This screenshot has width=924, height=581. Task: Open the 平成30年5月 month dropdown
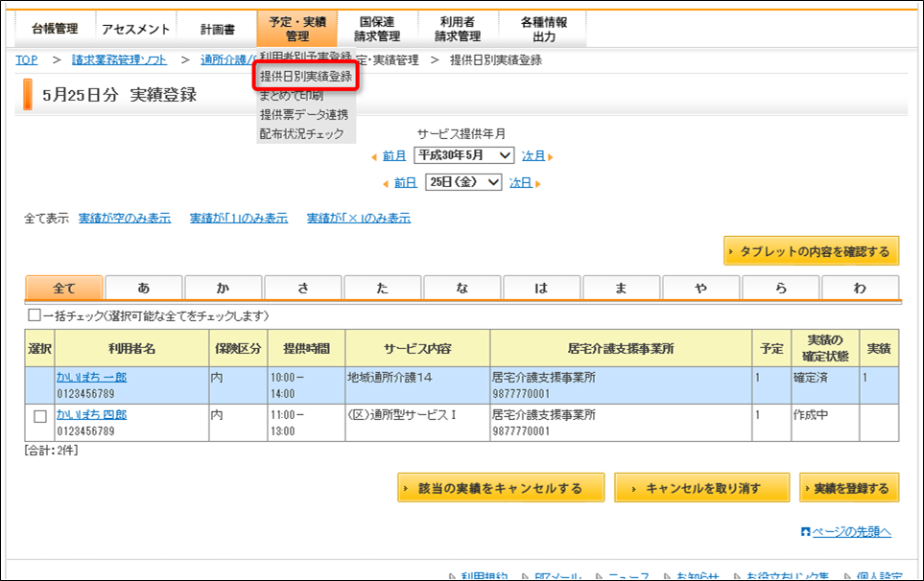[463, 155]
